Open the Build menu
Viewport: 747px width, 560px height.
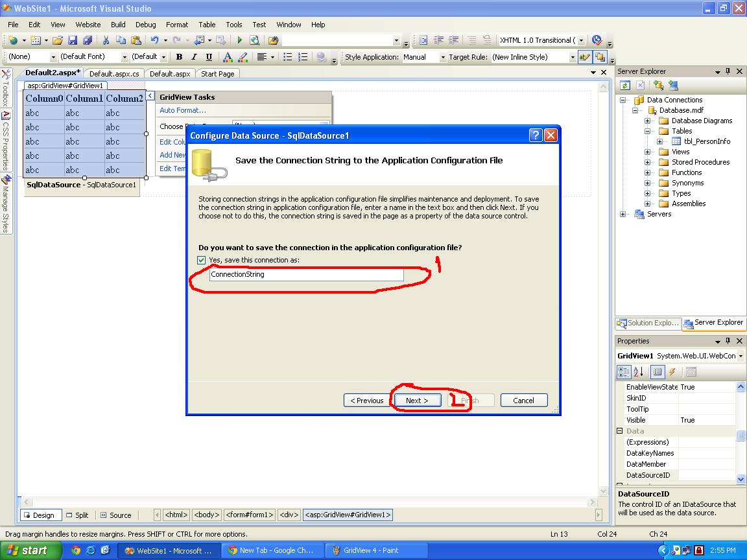[118, 25]
